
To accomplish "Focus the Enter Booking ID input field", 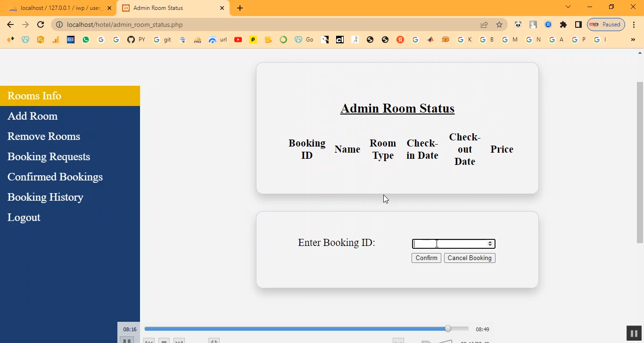I will click(449, 244).
